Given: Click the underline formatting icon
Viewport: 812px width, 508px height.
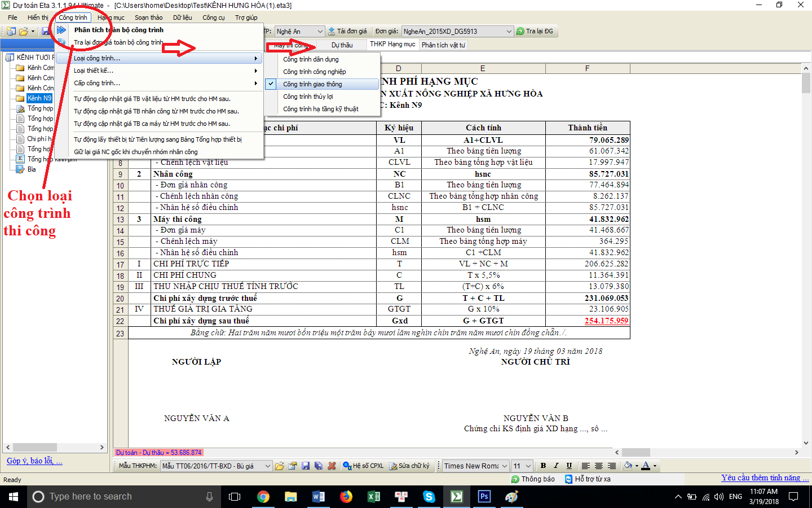Looking at the screenshot, I should click(569, 466).
